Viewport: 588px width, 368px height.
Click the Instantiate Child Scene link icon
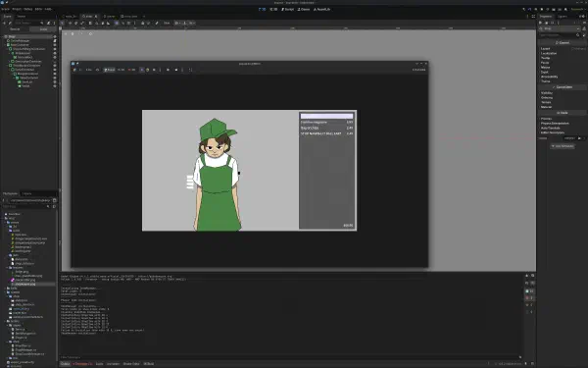tap(10, 23)
